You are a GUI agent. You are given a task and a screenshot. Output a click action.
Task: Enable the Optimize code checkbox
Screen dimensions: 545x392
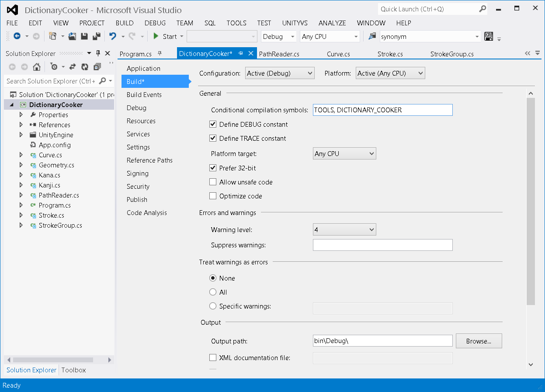tap(213, 196)
